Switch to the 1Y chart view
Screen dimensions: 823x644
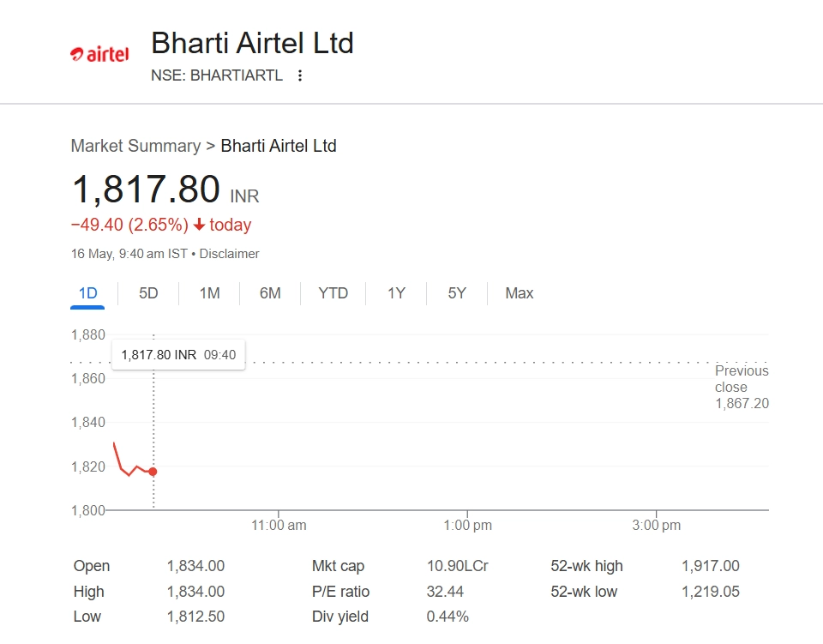tap(396, 293)
